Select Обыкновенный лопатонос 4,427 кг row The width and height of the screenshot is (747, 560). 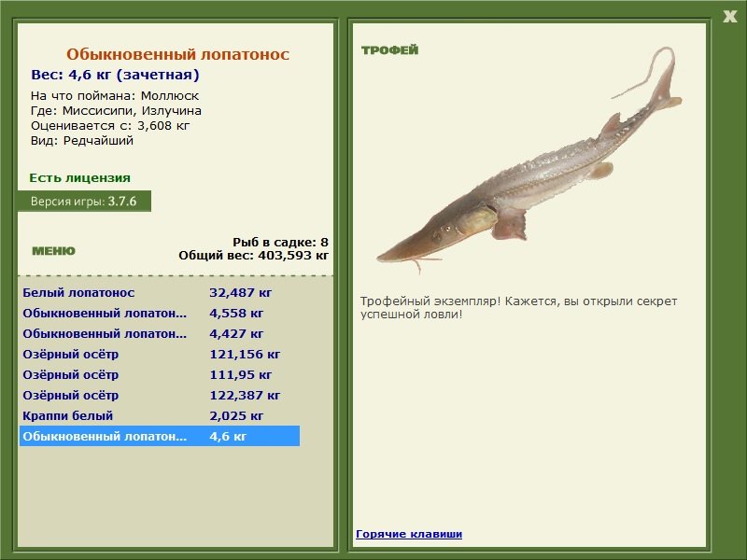(160, 334)
